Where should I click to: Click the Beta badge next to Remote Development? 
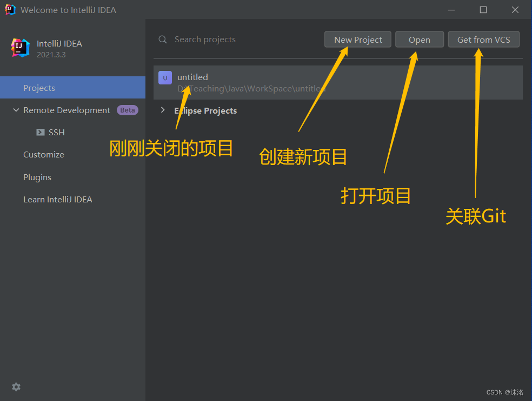pos(127,110)
